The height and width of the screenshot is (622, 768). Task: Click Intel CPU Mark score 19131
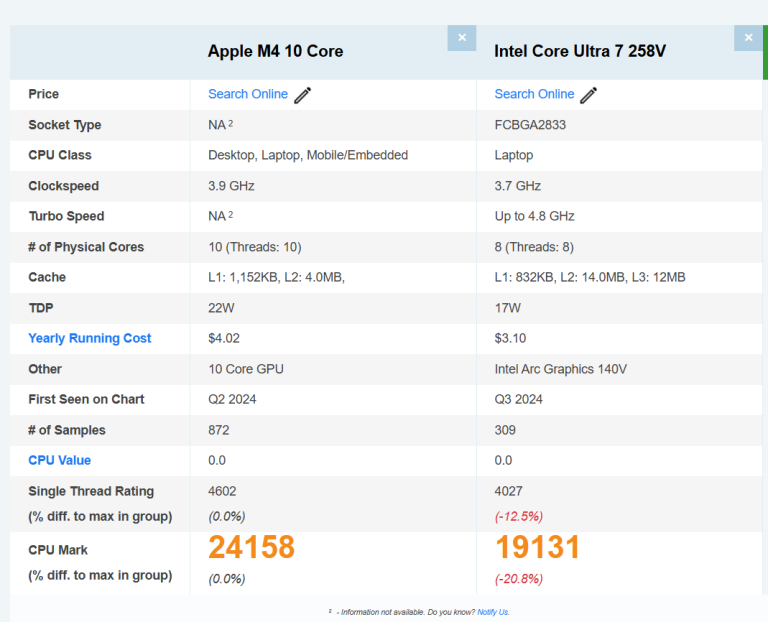point(537,547)
